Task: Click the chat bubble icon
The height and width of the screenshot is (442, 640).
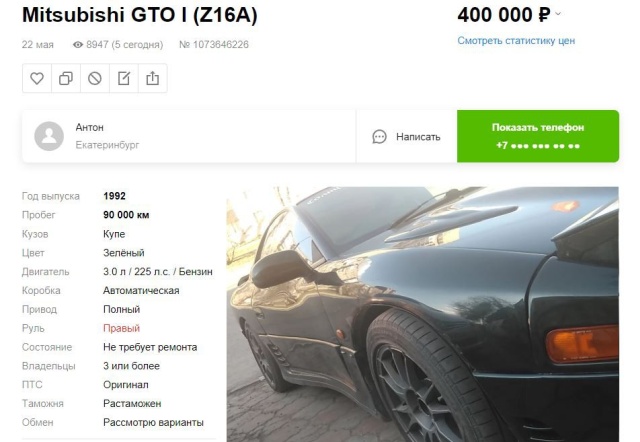Action: pyautogui.click(x=379, y=137)
